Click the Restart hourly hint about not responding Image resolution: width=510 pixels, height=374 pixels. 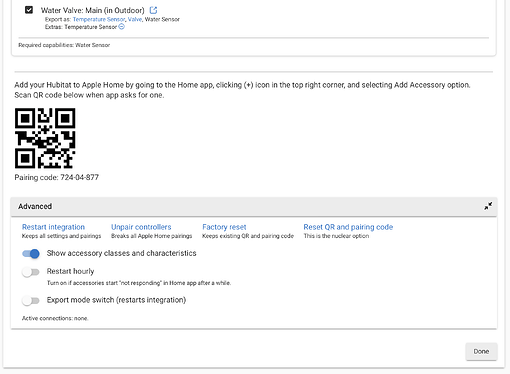tap(139, 283)
